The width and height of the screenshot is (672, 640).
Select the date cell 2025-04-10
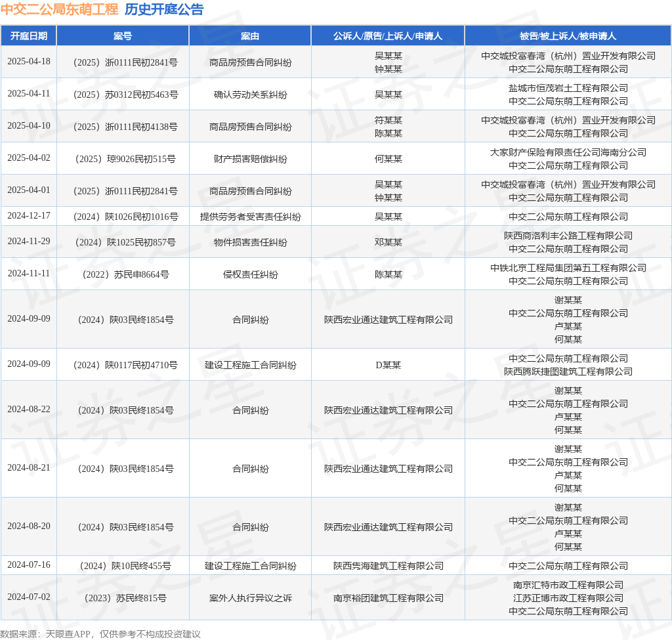(29, 125)
